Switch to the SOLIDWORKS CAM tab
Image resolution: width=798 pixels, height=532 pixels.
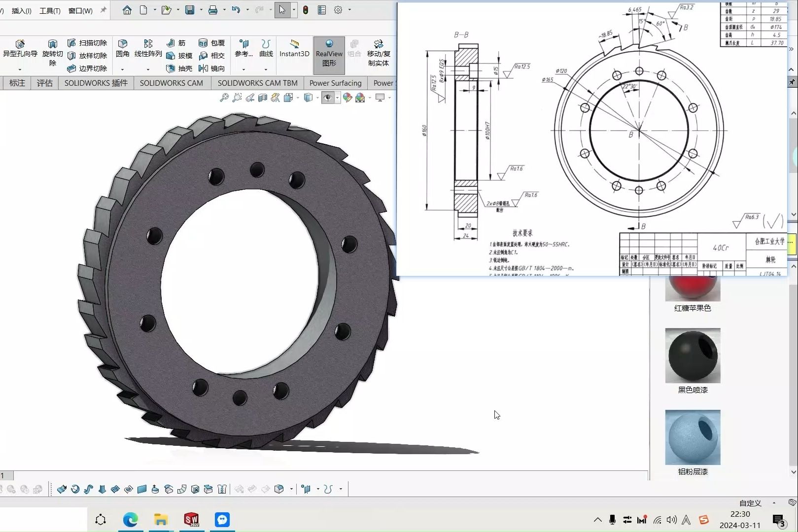coord(172,83)
